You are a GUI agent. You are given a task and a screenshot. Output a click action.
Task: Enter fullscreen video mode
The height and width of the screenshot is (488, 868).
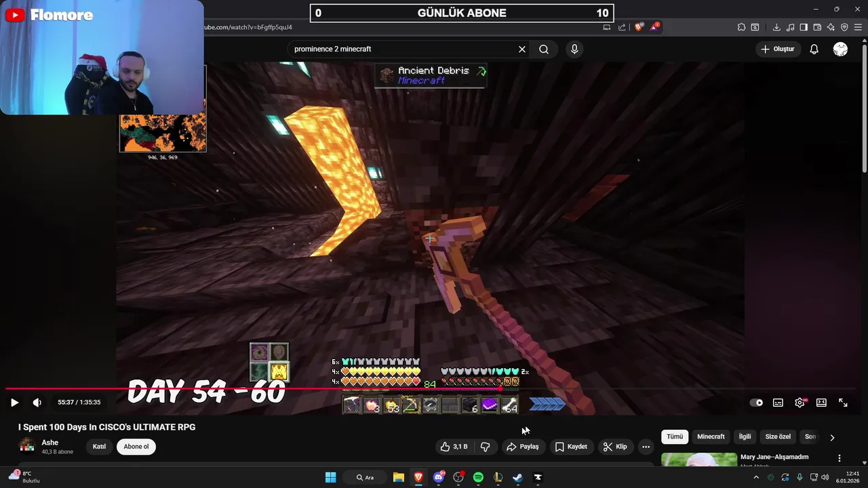tap(843, 403)
